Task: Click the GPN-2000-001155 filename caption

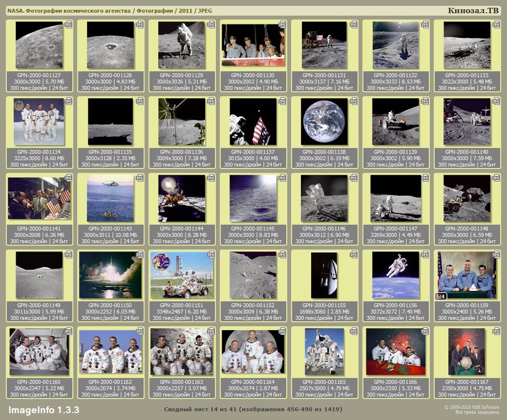Action: (325, 305)
